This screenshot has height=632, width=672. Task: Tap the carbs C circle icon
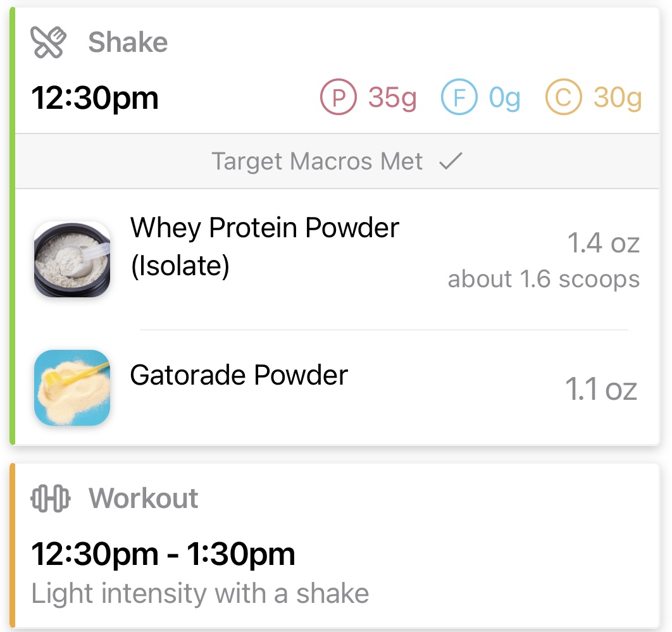(563, 98)
